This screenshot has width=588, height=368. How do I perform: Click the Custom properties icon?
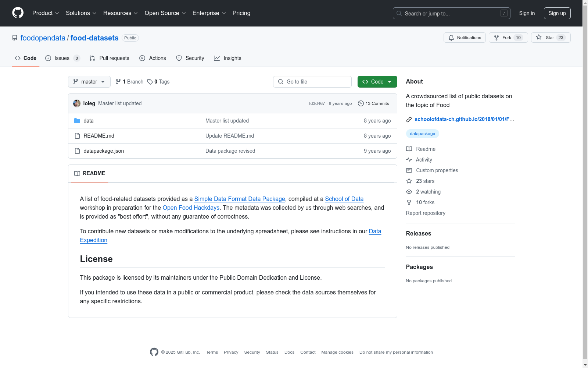[x=409, y=170]
